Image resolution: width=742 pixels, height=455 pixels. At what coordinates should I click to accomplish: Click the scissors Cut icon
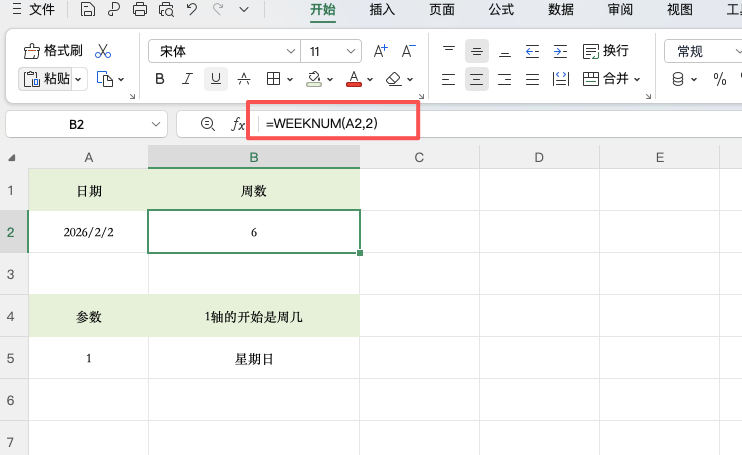103,51
